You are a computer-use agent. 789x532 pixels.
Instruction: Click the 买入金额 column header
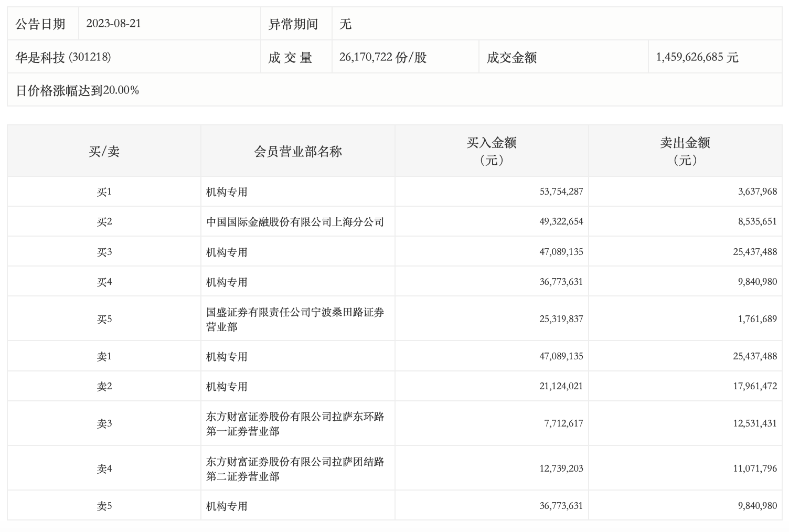pyautogui.click(x=492, y=151)
